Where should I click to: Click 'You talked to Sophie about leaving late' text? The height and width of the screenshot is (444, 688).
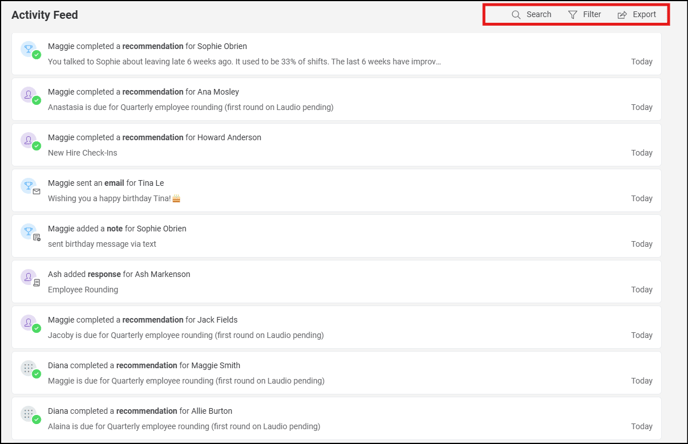pos(244,62)
